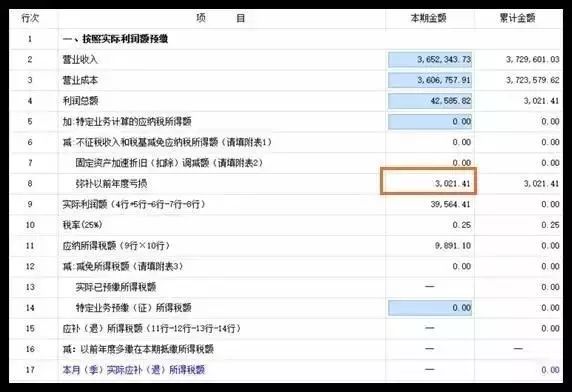The height and width of the screenshot is (392, 572).
Task: Click the 应纳所得税额(9行×10行) label
Action: [116, 246]
